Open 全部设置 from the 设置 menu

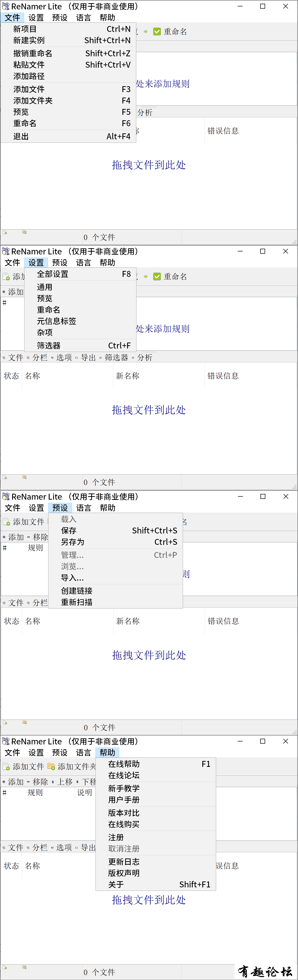tap(80, 274)
